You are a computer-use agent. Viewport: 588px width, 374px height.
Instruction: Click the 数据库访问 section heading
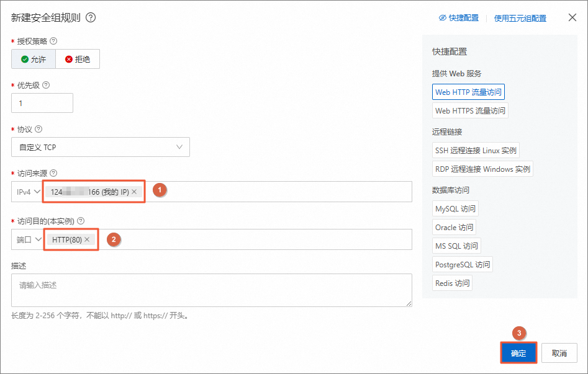(x=450, y=190)
